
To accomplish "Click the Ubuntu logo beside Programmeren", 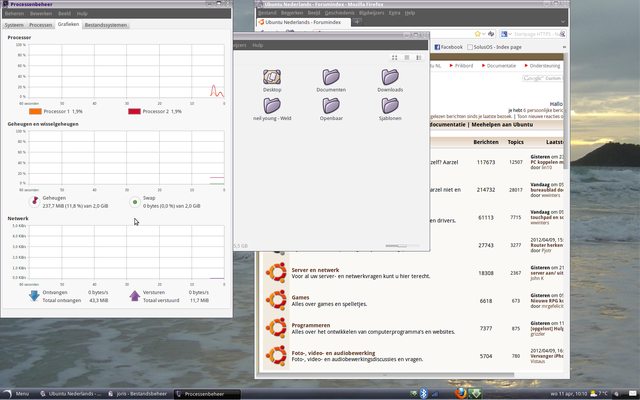I will tap(276, 328).
